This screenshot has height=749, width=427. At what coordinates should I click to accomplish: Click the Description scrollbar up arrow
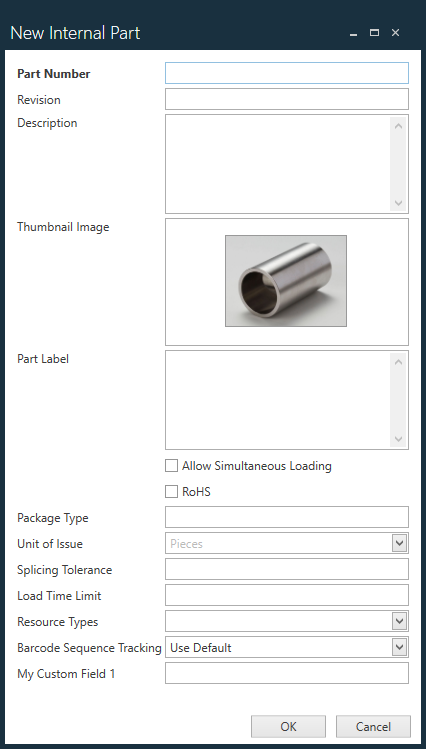399,126
